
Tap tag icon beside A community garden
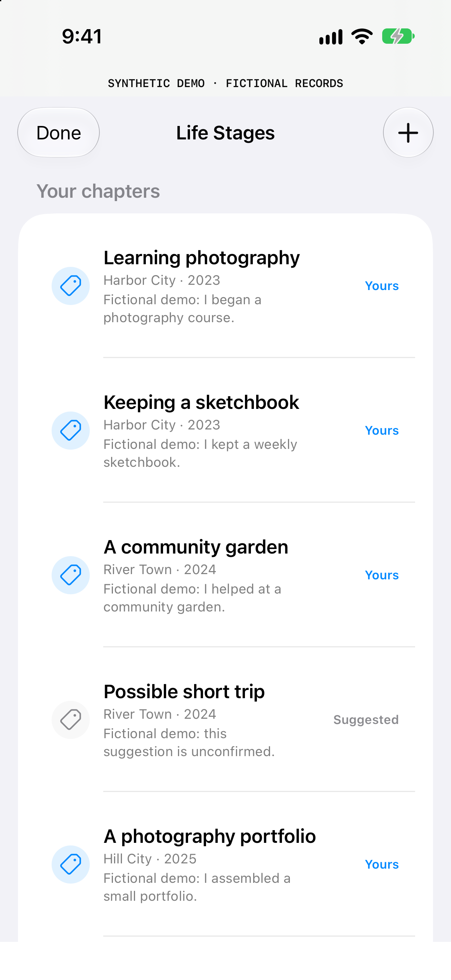71,575
